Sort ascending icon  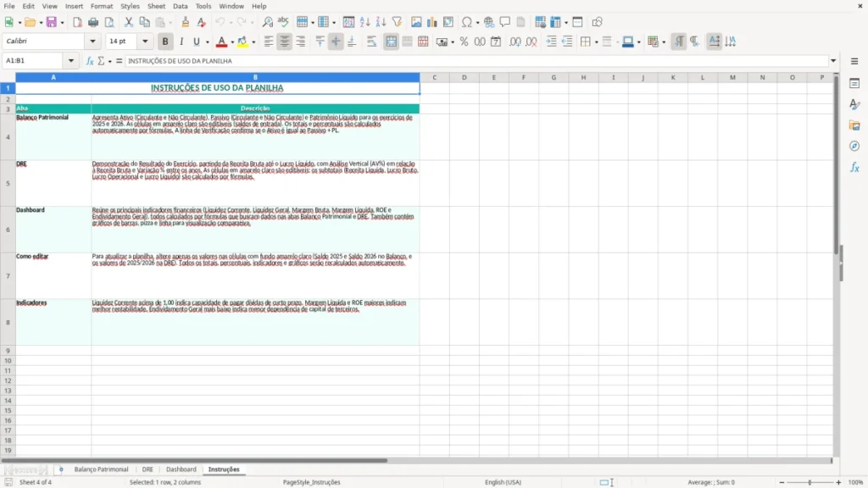tap(364, 22)
